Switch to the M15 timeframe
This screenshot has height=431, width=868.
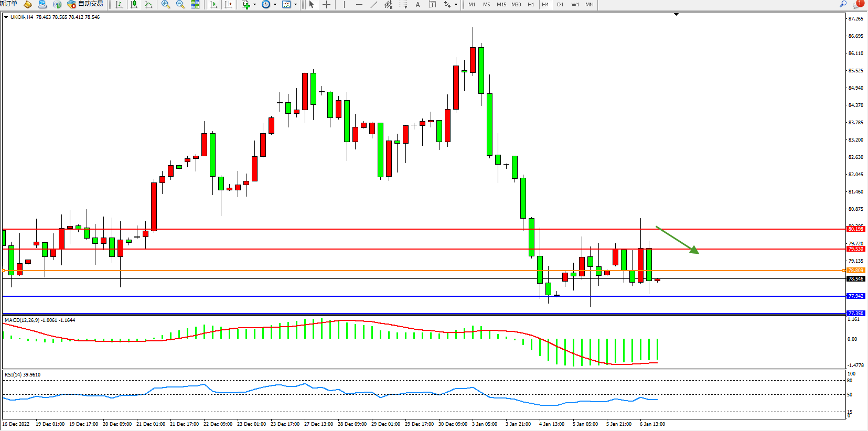point(501,5)
